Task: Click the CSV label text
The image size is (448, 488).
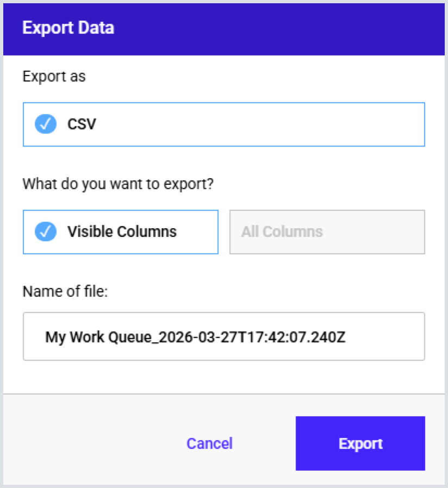Action: 82,124
